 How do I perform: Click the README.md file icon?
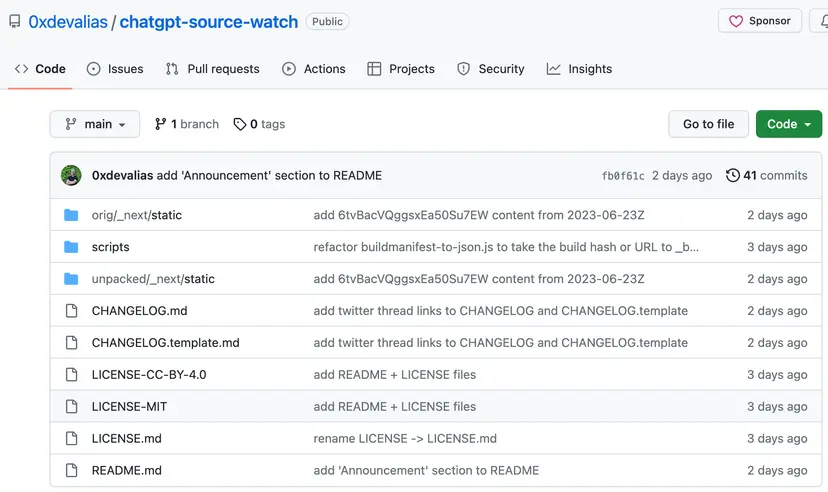click(71, 470)
